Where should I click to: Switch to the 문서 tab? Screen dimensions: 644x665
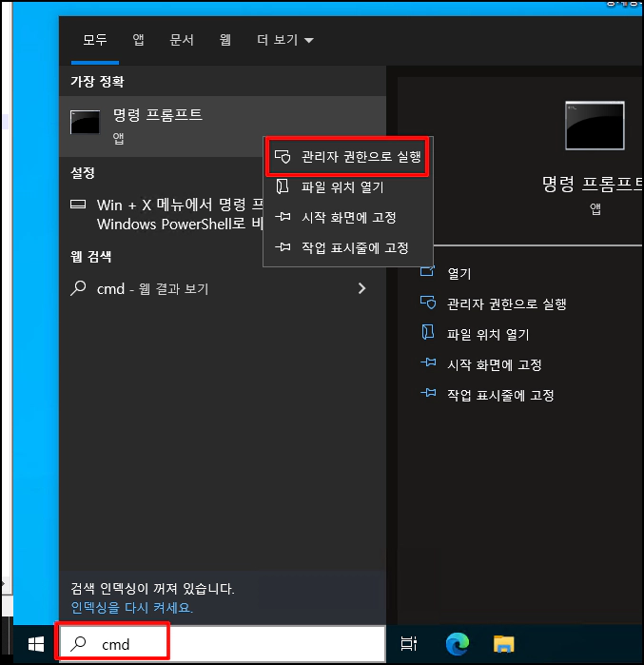tap(182, 40)
